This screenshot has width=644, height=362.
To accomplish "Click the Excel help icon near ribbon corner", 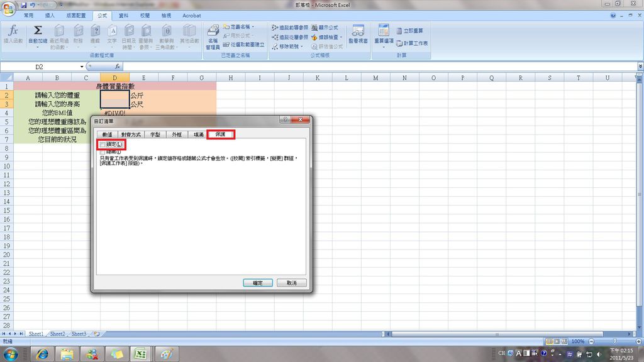I will click(613, 16).
